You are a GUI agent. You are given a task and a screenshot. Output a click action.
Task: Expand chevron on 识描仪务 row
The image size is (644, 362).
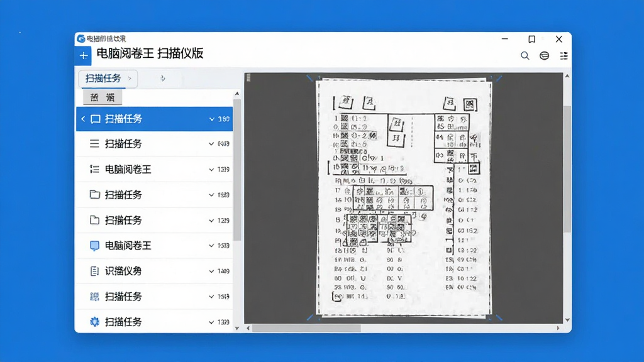click(x=211, y=271)
